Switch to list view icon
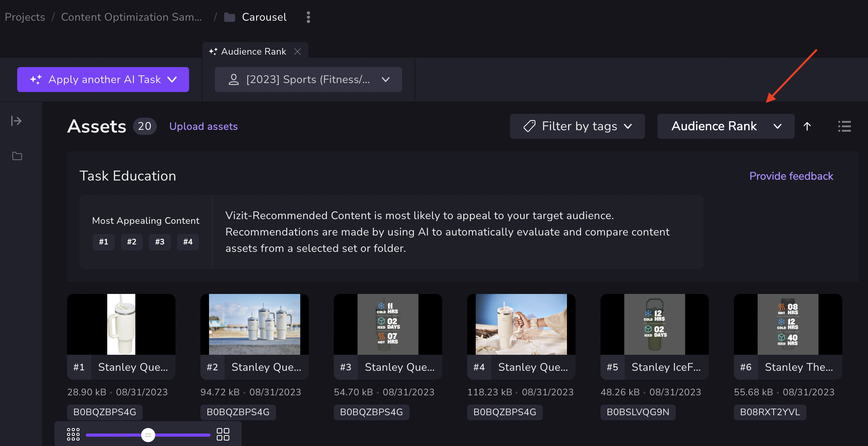 pyautogui.click(x=844, y=126)
